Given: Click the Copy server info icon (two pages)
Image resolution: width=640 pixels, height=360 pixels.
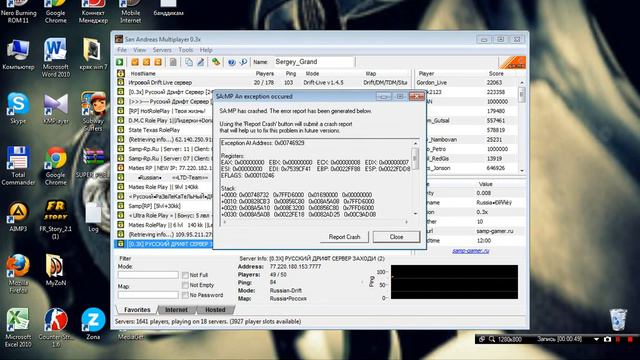Looking at the screenshot, I should (x=189, y=62).
